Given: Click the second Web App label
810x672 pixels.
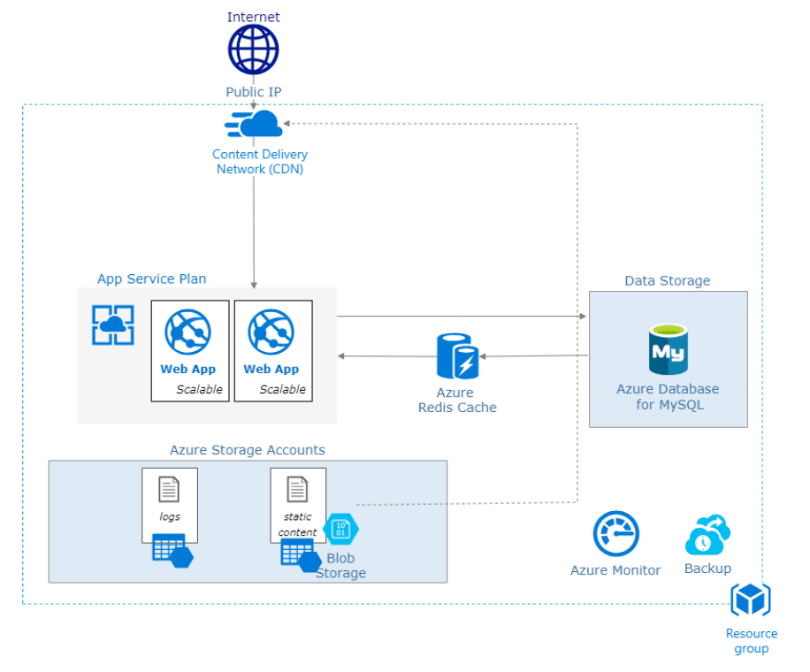Looking at the screenshot, I should [x=271, y=370].
